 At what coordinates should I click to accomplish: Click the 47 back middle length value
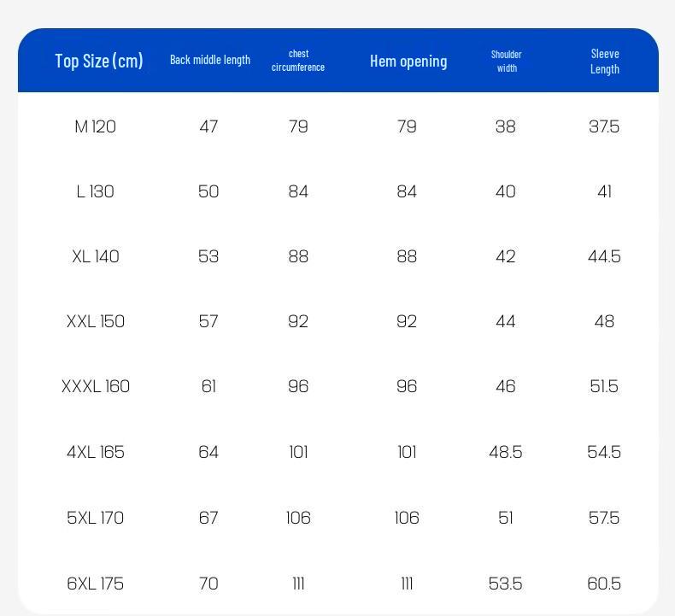[x=208, y=126]
